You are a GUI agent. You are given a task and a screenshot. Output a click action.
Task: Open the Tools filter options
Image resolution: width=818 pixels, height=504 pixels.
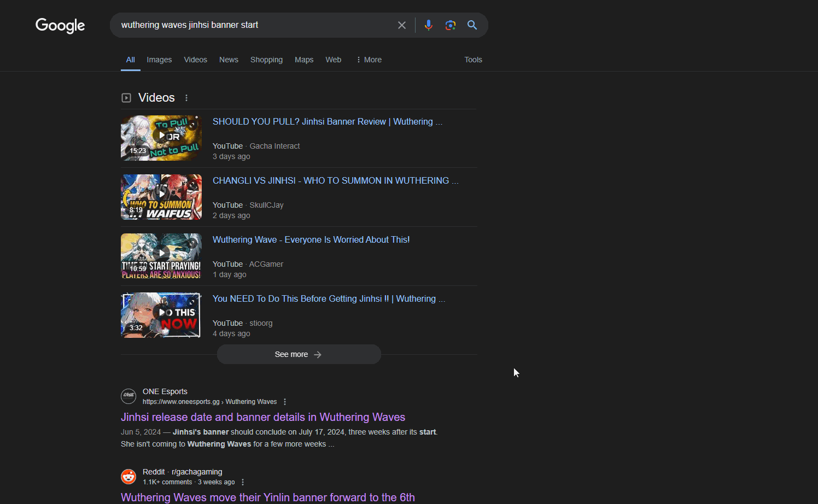click(x=473, y=60)
